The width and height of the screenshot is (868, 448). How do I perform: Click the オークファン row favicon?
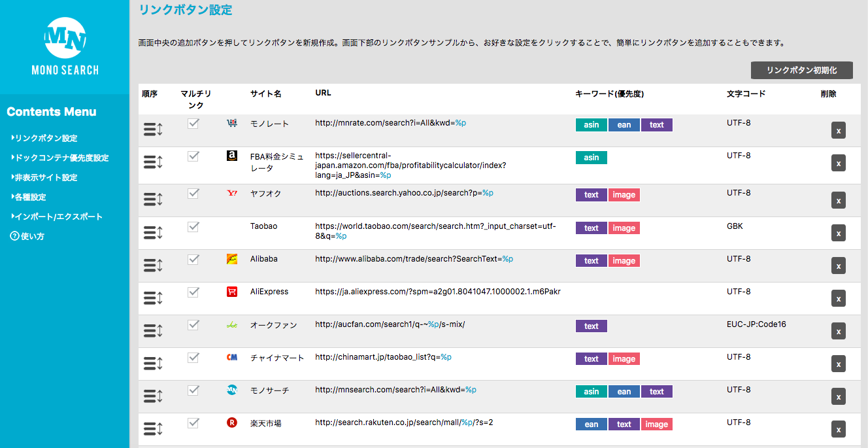pos(231,324)
